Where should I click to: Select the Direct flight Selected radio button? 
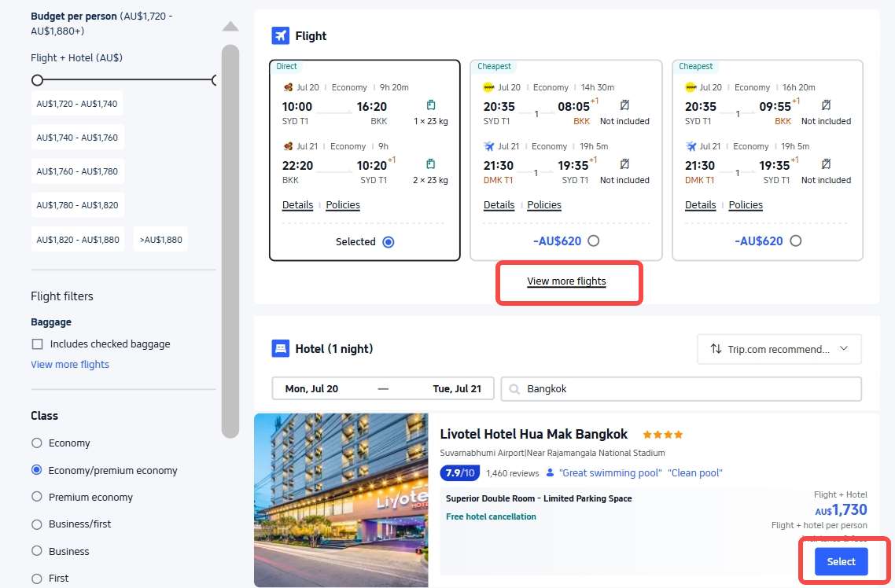pyautogui.click(x=389, y=242)
